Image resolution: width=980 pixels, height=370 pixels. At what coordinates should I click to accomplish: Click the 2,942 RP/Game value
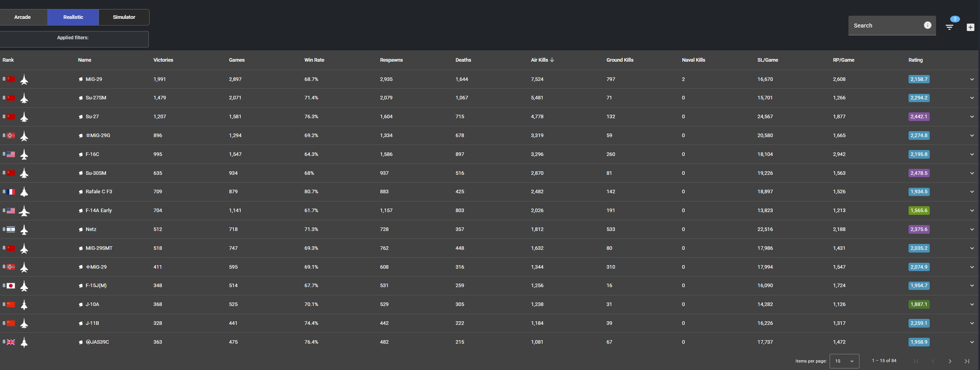tap(839, 154)
